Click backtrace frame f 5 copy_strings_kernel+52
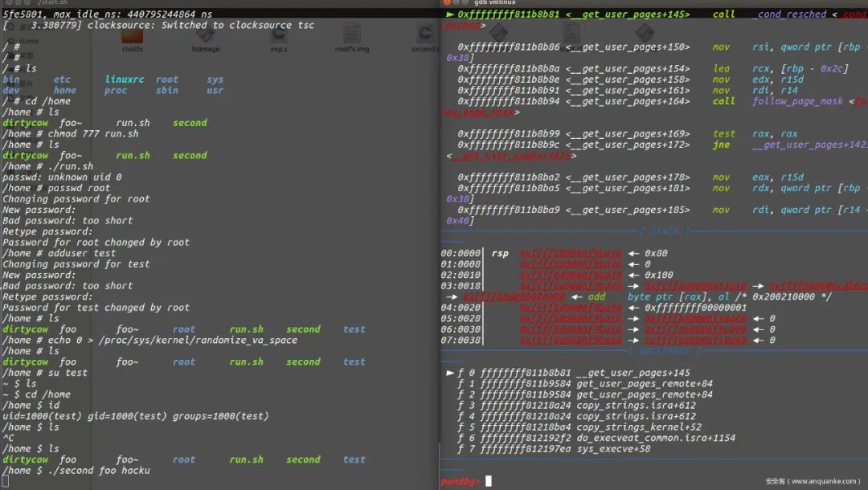Image resolution: width=868 pixels, height=490 pixels. pos(579,427)
